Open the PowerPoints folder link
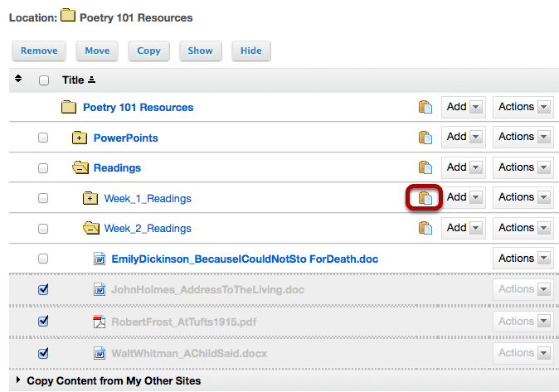This screenshot has width=559, height=392. 125,138
